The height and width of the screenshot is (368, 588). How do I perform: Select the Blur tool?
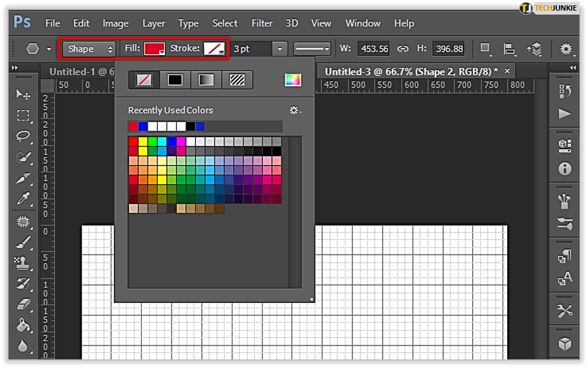pyautogui.click(x=23, y=346)
